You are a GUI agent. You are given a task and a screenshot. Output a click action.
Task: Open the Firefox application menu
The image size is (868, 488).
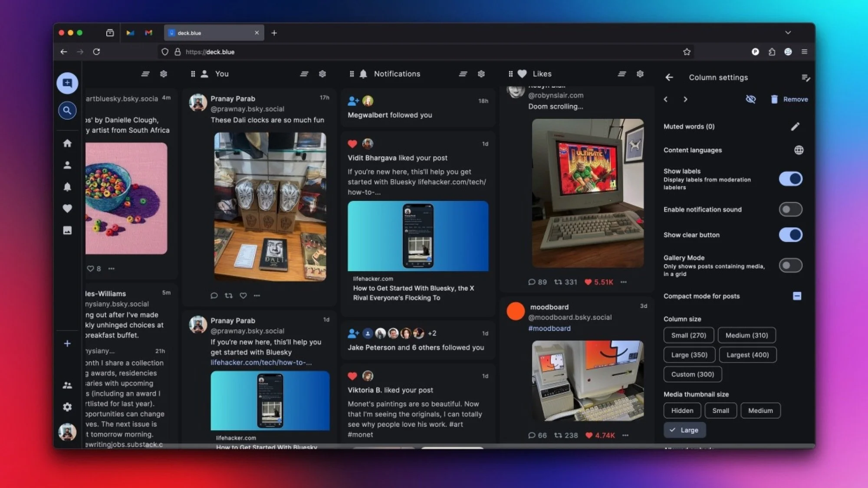(x=804, y=52)
